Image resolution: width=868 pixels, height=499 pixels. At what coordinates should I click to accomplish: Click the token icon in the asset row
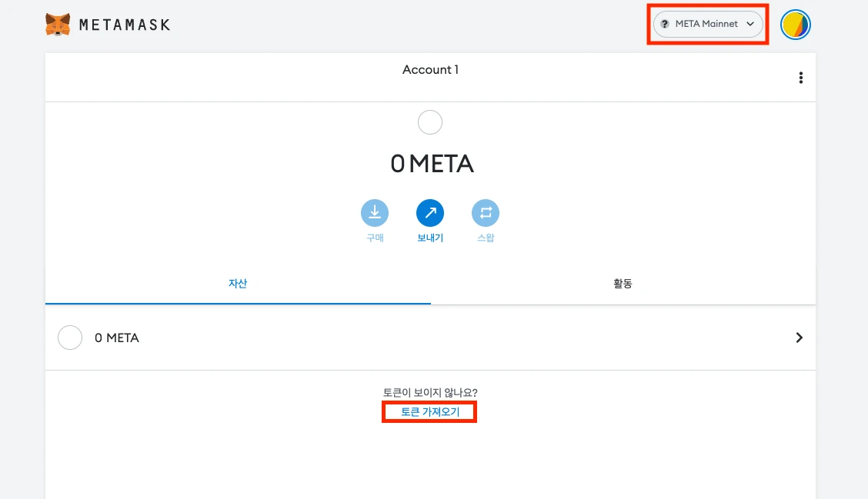click(70, 338)
